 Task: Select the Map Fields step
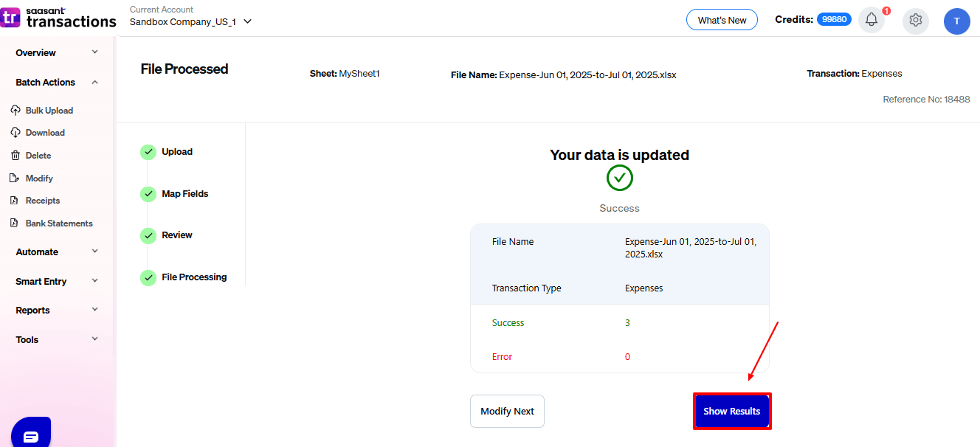point(184,194)
